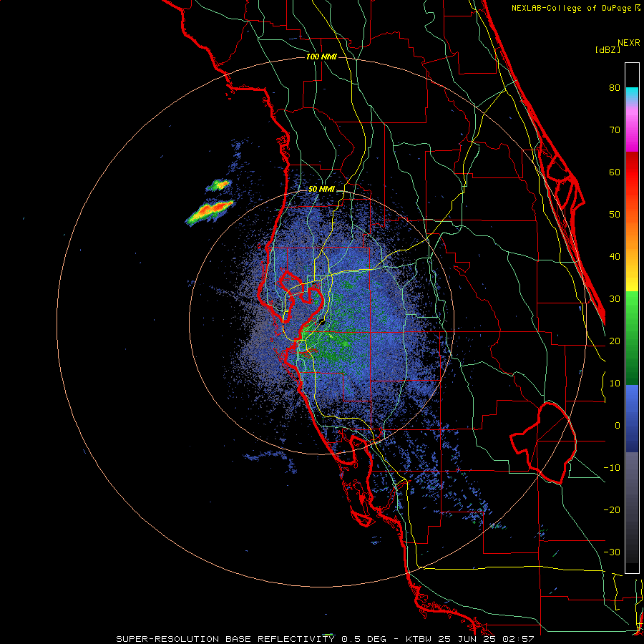Click the "[dBZ]" unit label
Image resolution: width=644 pixels, height=644 pixels.
(x=608, y=50)
